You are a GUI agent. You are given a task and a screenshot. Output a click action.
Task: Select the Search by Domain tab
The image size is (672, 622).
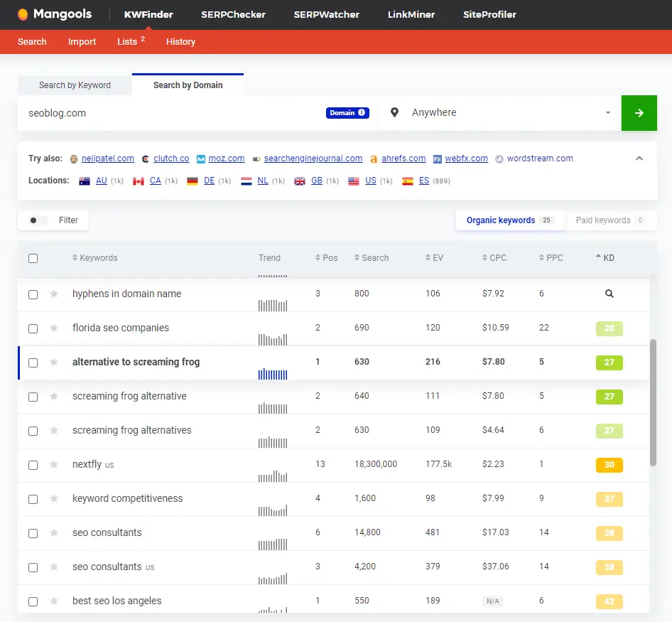coord(188,85)
